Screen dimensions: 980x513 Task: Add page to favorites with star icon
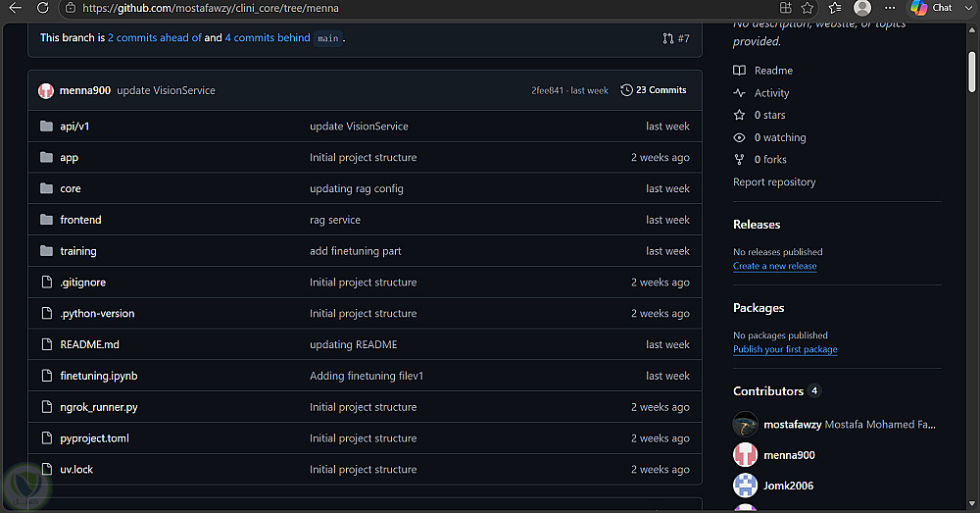(808, 8)
